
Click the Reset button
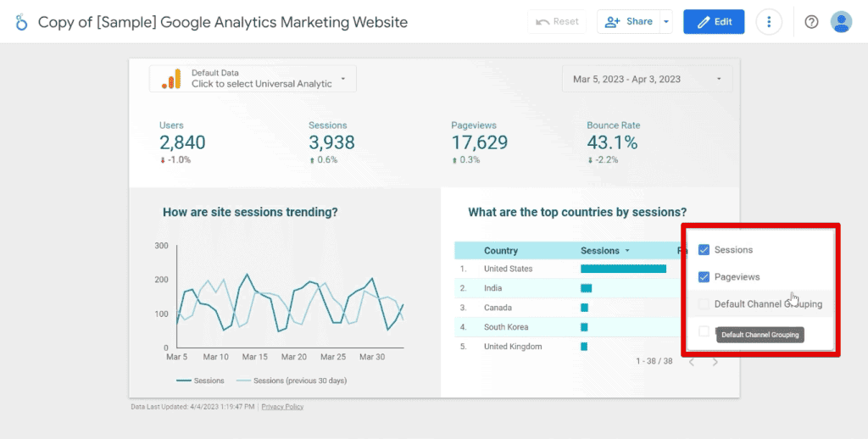coord(556,21)
